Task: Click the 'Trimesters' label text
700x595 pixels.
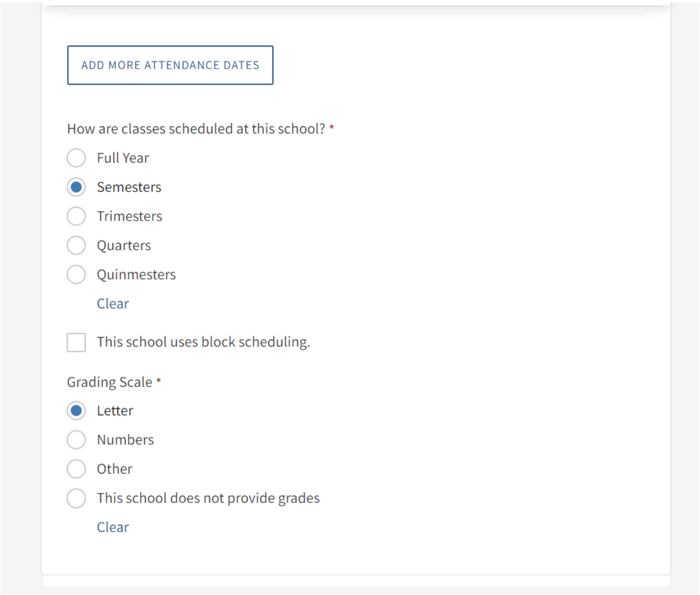Action: [129, 216]
